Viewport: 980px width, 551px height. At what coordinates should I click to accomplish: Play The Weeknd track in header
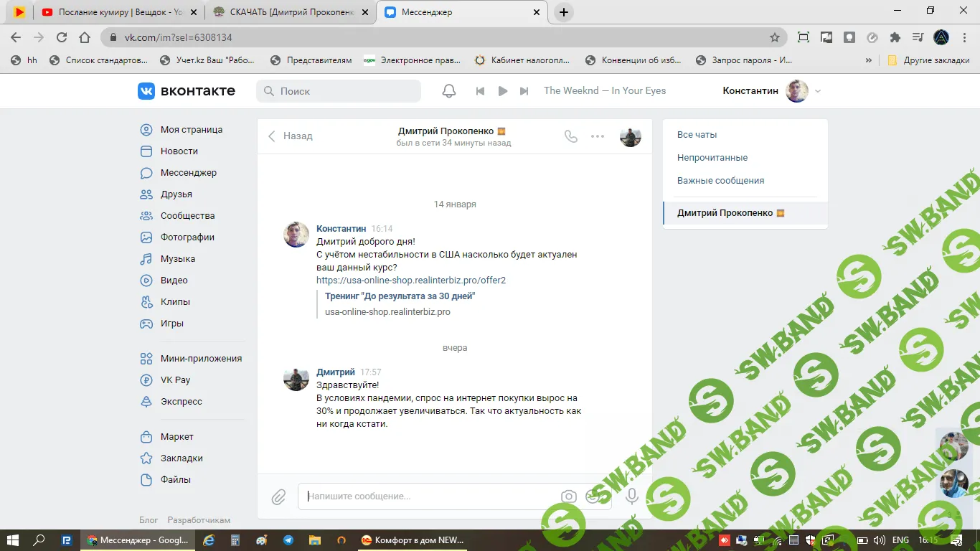[503, 91]
